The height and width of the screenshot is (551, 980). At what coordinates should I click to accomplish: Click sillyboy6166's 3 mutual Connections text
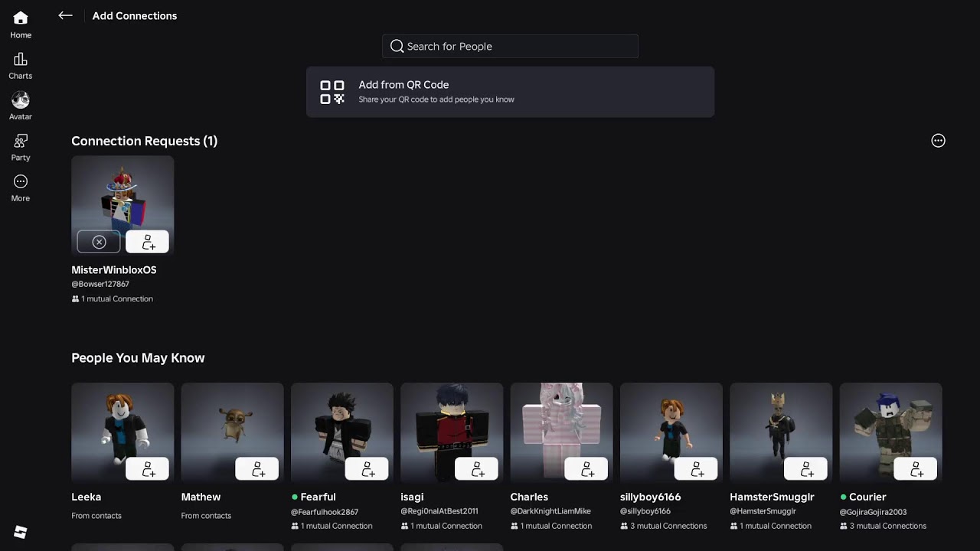(668, 526)
